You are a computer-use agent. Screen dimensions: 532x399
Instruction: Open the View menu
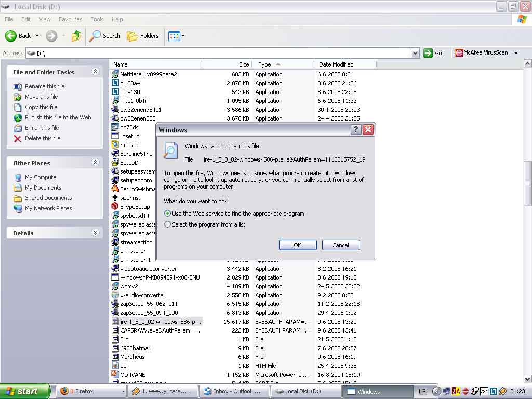(45, 19)
